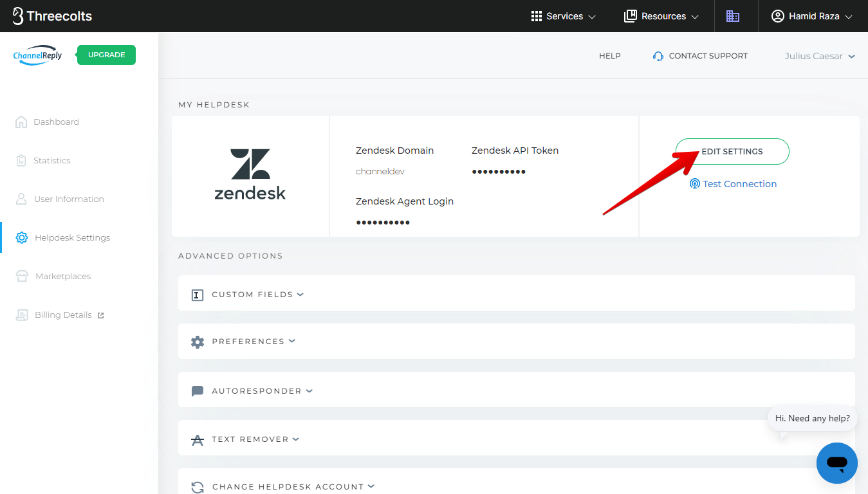Click the 'Zendesk Agent Login' label
This screenshot has width=868, height=494.
(405, 201)
